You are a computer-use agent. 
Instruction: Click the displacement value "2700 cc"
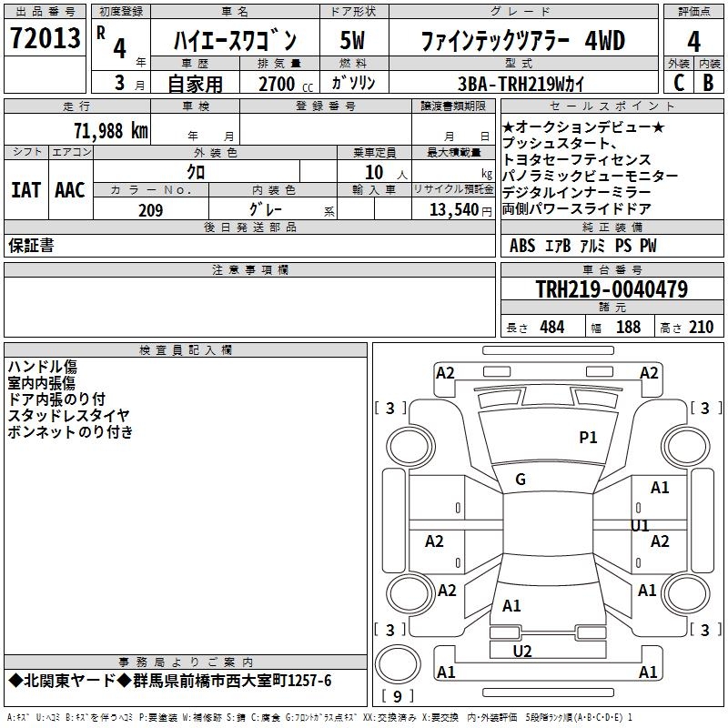286,84
